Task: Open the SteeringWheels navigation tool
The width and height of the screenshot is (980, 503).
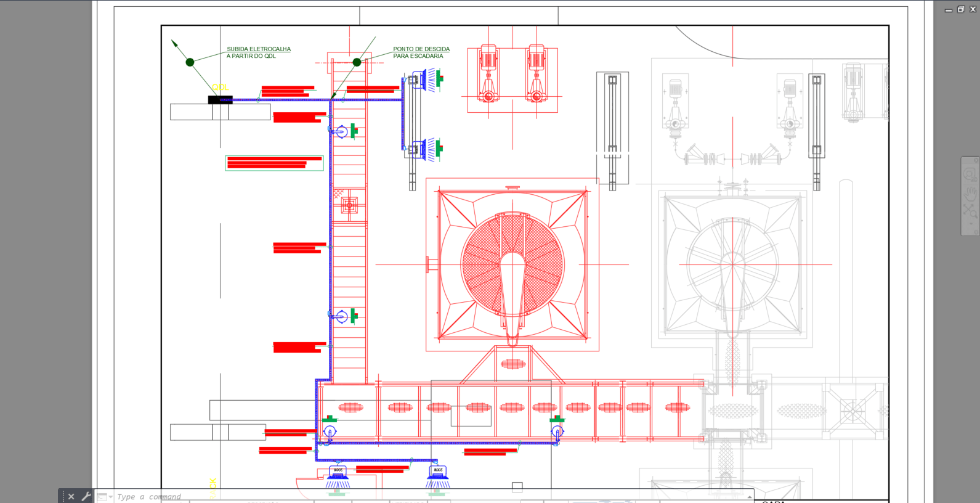Action: tap(970, 176)
